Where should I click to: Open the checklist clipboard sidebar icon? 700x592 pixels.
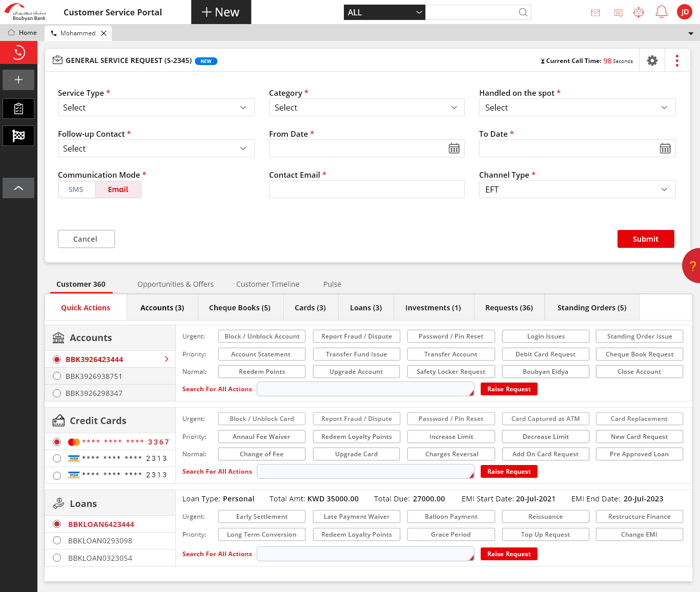point(18,109)
